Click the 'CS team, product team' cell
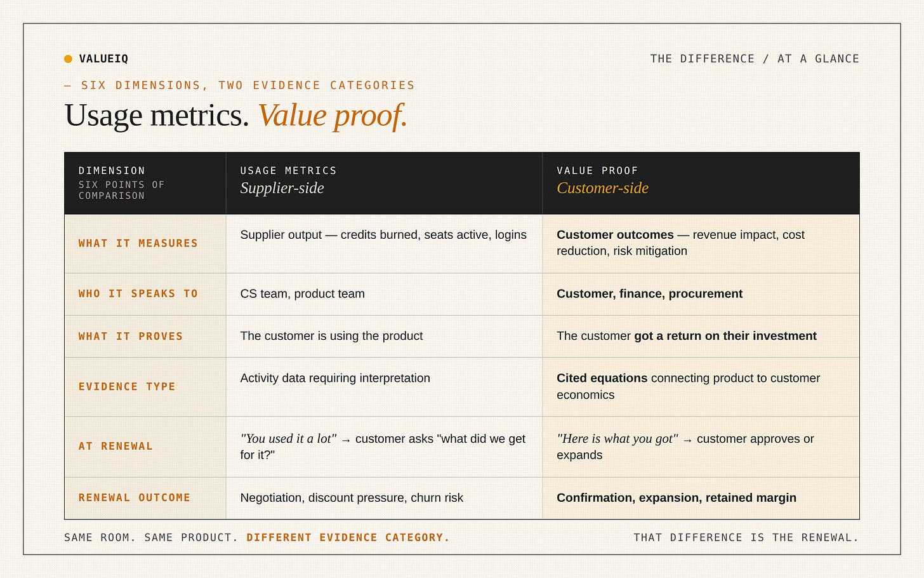This screenshot has height=578, width=924. 384,294
